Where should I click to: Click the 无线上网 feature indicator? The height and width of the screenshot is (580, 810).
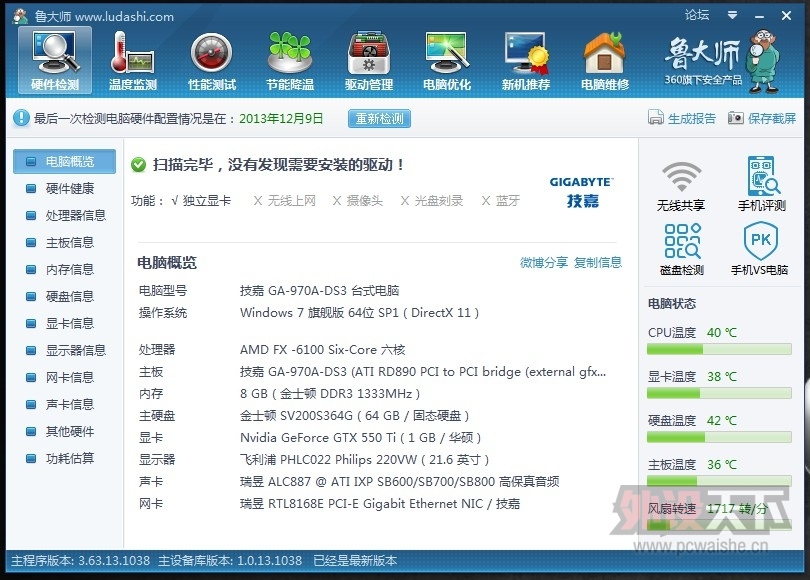285,200
